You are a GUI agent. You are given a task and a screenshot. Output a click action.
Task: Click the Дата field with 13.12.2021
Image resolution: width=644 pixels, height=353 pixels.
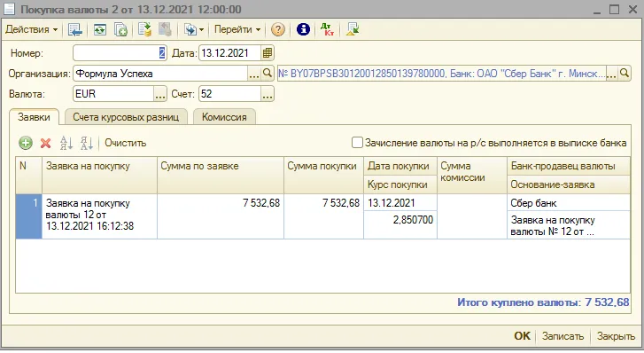(x=229, y=53)
